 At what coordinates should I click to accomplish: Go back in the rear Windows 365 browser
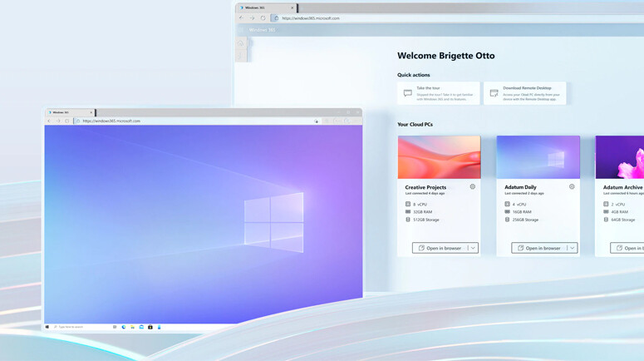(241, 18)
